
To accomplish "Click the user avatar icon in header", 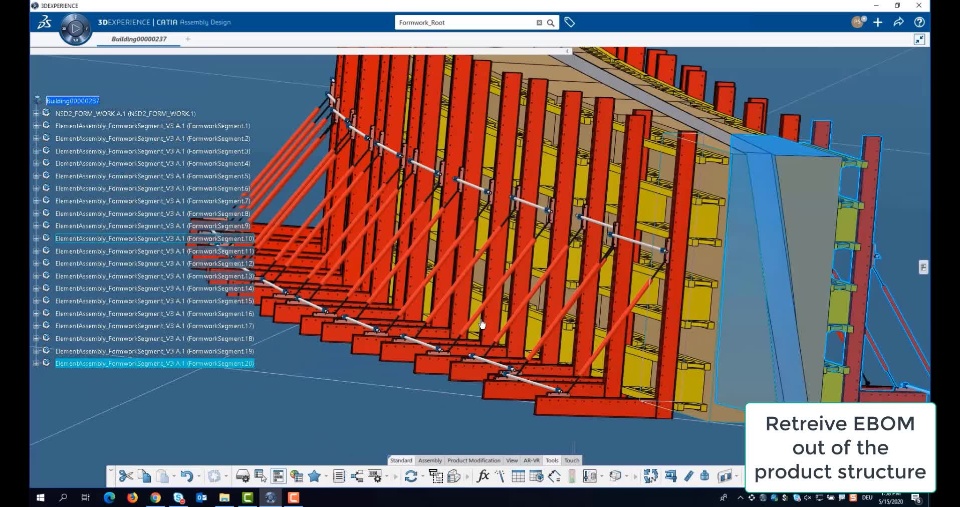I will pyautogui.click(x=858, y=22).
